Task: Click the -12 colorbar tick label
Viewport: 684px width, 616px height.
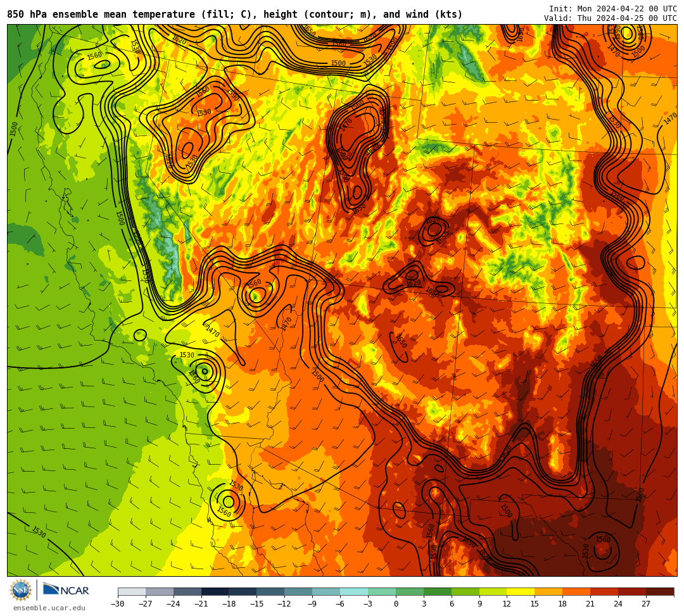Action: point(285,604)
